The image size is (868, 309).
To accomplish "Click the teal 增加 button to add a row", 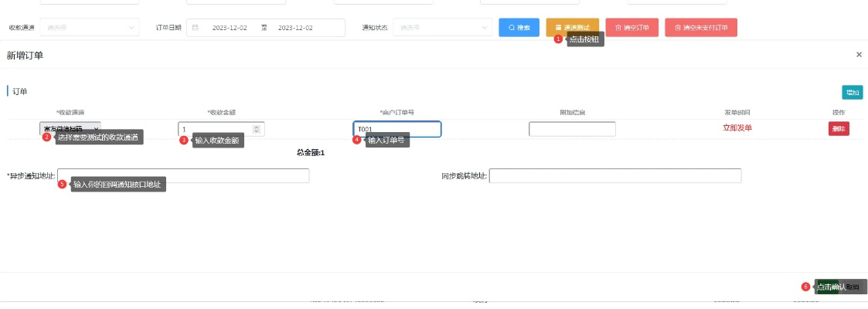I will coord(852,93).
